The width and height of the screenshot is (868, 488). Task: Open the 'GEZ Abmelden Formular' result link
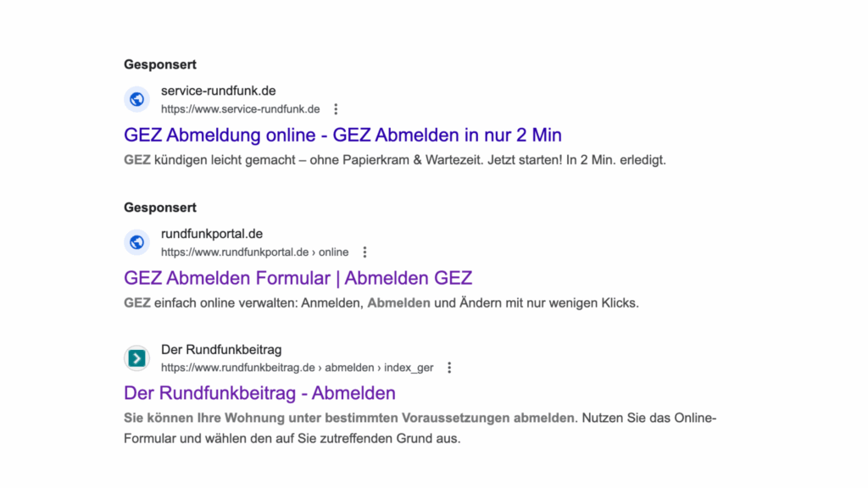pyautogui.click(x=298, y=278)
